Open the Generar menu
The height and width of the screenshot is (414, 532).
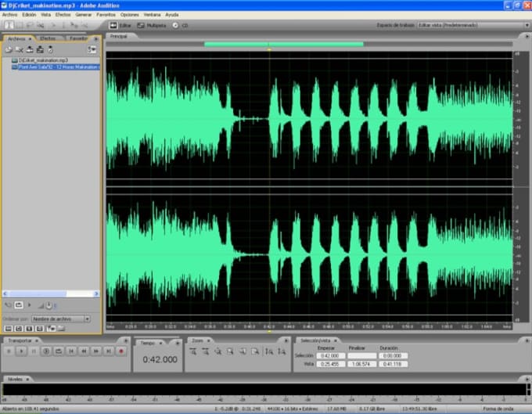point(84,15)
